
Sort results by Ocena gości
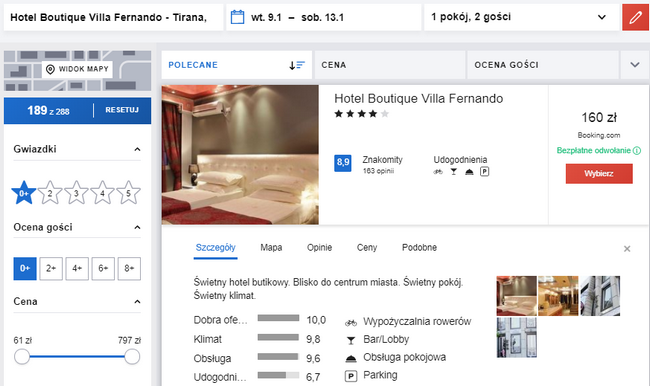(x=543, y=65)
